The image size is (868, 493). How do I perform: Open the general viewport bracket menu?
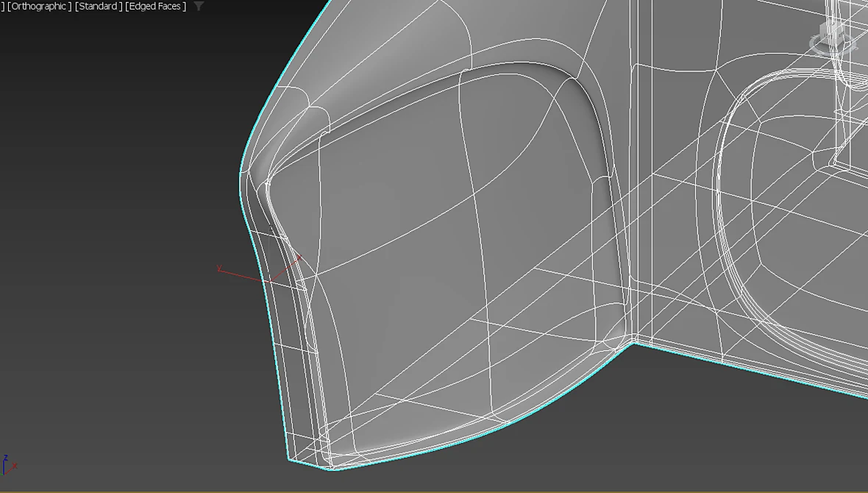click(2, 6)
